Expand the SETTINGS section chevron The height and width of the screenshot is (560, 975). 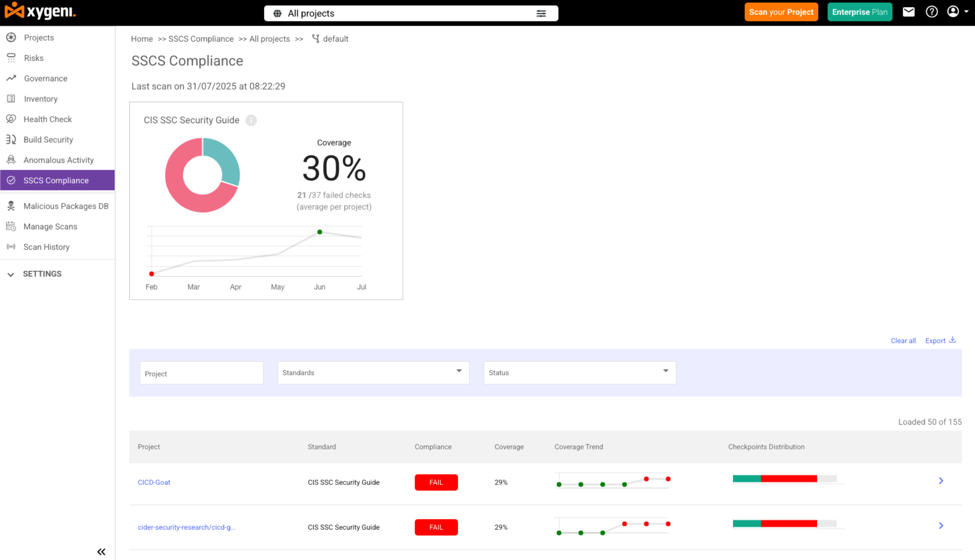point(11,274)
